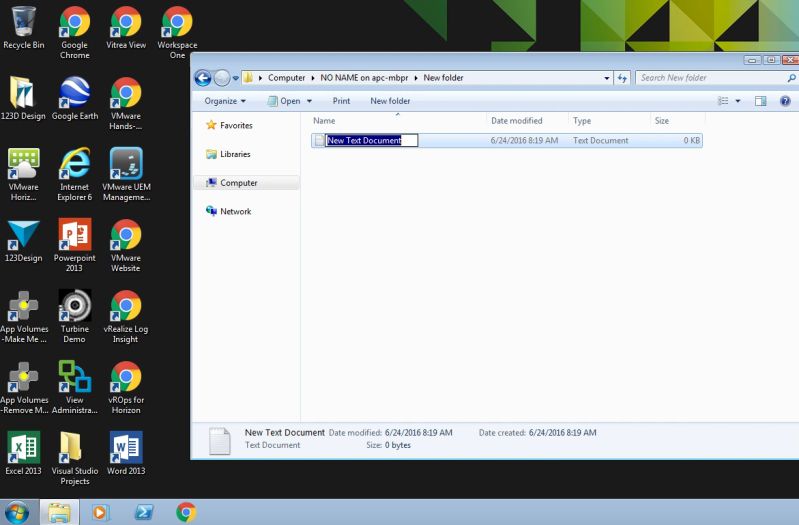Click the Explorer Forward arrow button
Screen dimensions: 799x525
222,78
